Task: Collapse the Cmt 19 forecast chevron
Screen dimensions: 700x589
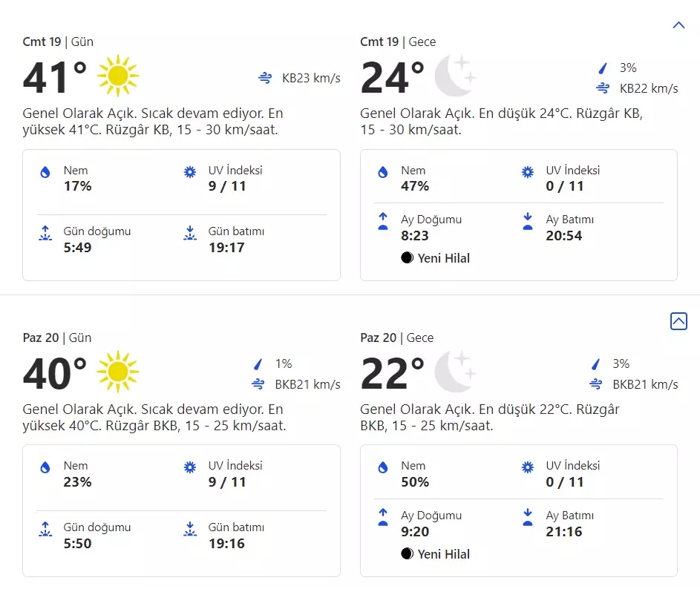Action: (678, 25)
